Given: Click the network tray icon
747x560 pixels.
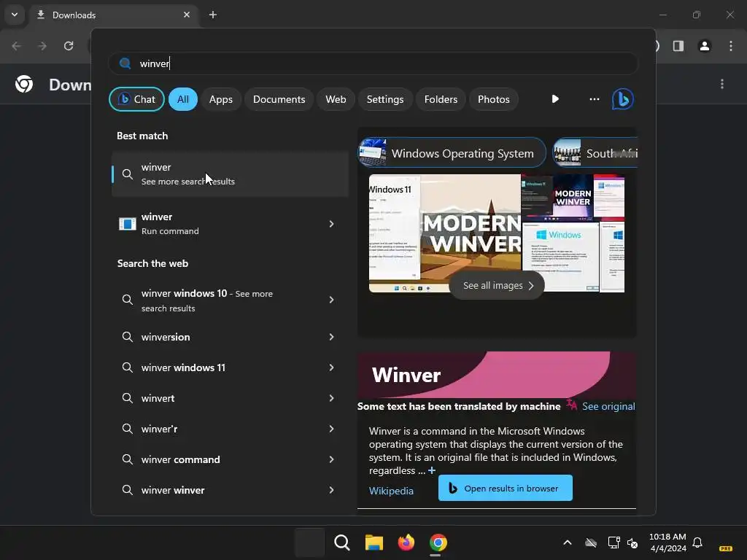Looking at the screenshot, I should coord(614,542).
